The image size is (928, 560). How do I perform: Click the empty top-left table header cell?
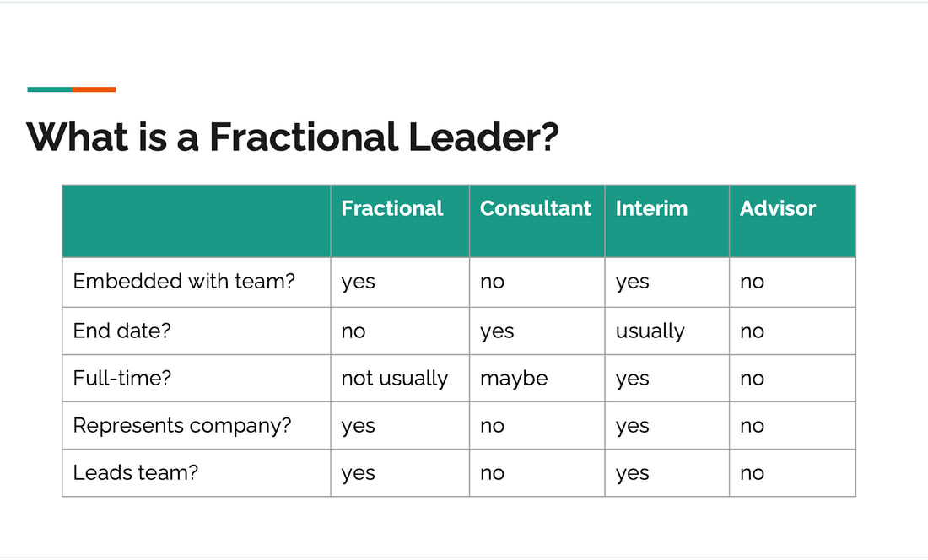pyautogui.click(x=197, y=221)
